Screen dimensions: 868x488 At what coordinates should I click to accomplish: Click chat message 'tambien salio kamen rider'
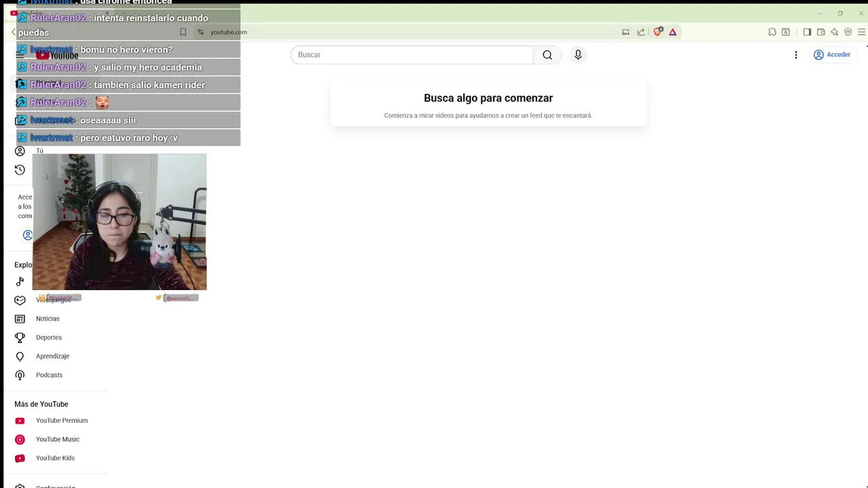(x=149, y=85)
